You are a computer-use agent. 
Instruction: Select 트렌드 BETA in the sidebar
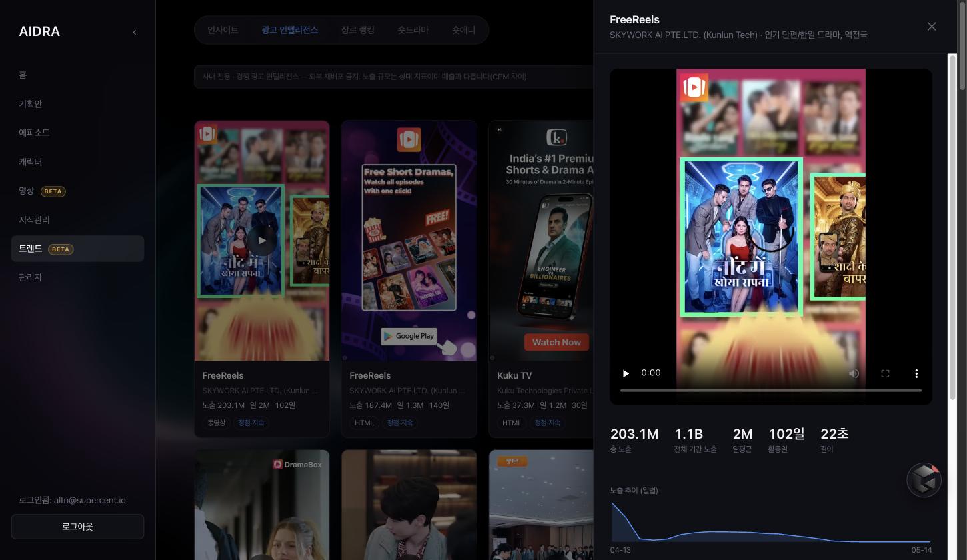(x=77, y=249)
